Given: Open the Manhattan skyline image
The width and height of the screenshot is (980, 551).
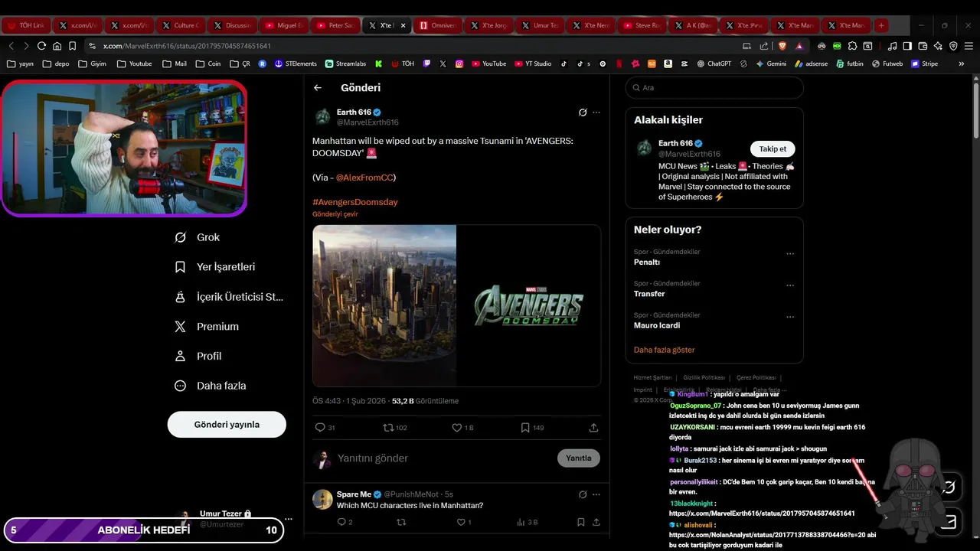Looking at the screenshot, I should 384,305.
